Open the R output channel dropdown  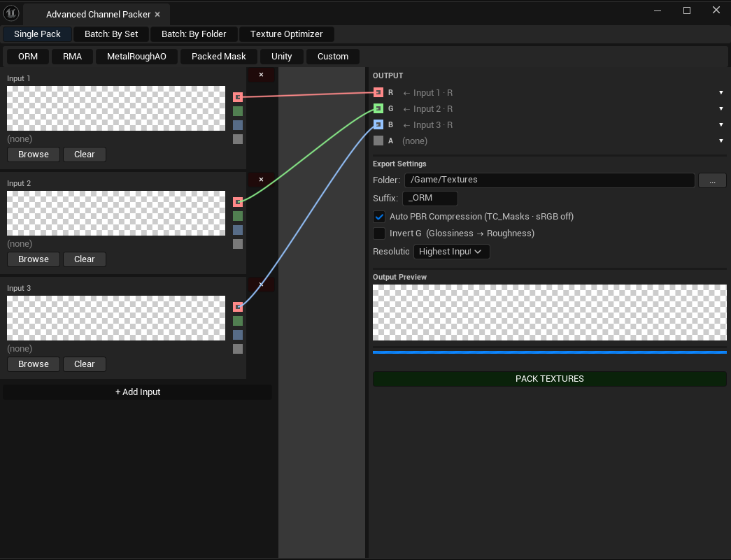click(721, 93)
